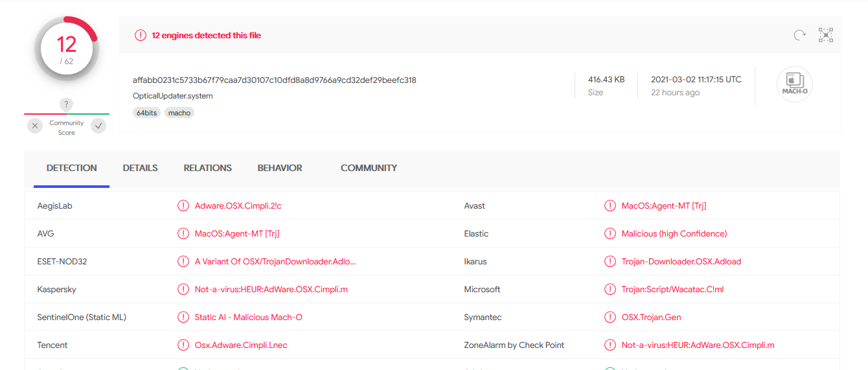Click Trojan:Script/Wacatac.C!ml result

[x=673, y=290]
